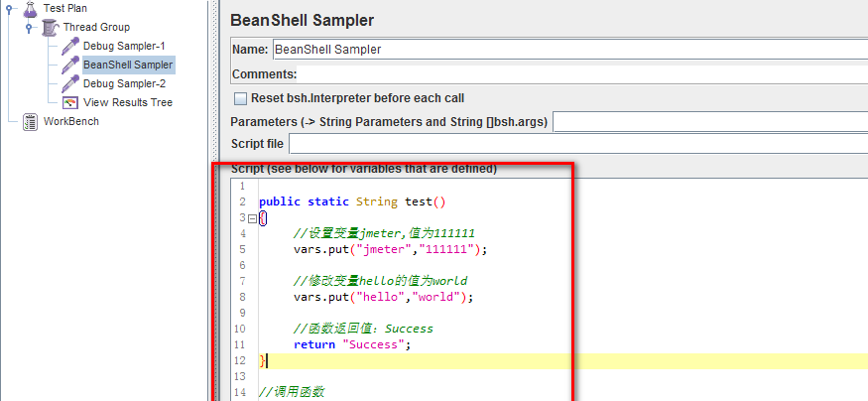Click the Thread Group spool icon
Screen dimensions: 868x401
[x=50, y=27]
